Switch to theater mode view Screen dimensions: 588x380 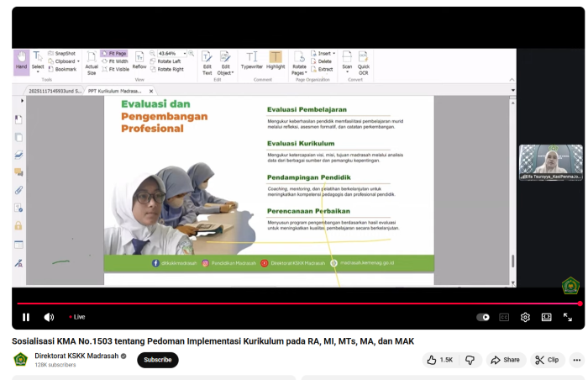(x=546, y=317)
